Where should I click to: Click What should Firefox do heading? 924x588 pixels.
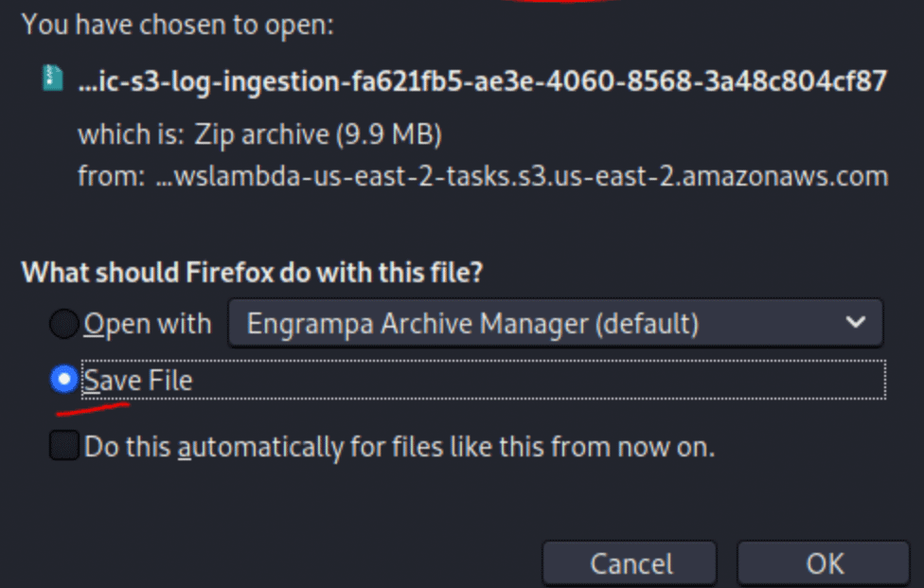pos(252,272)
